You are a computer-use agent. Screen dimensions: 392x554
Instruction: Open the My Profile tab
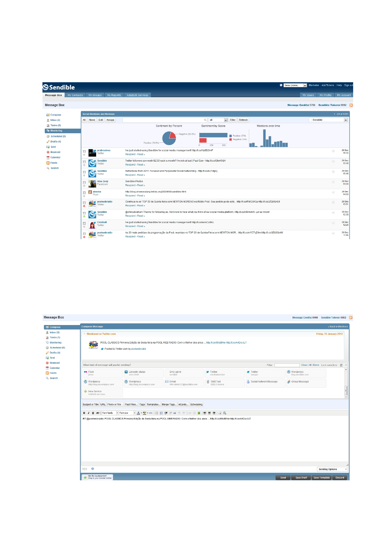[x=325, y=95]
